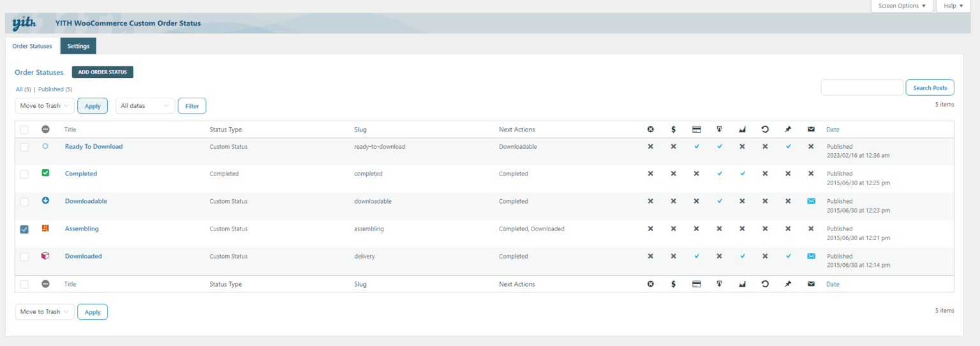Image resolution: width=980 pixels, height=346 pixels.
Task: Sort by Title column header
Action: point(70,130)
